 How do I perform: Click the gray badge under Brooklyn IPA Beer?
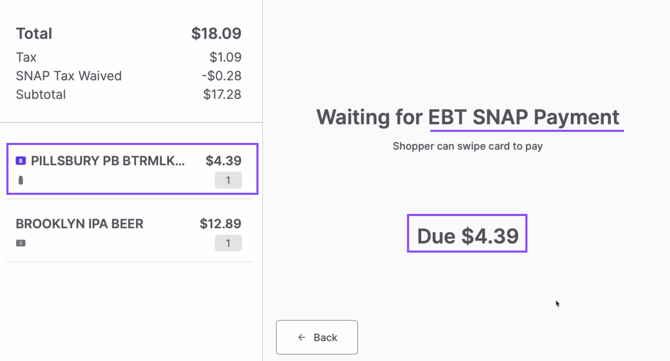(21, 243)
